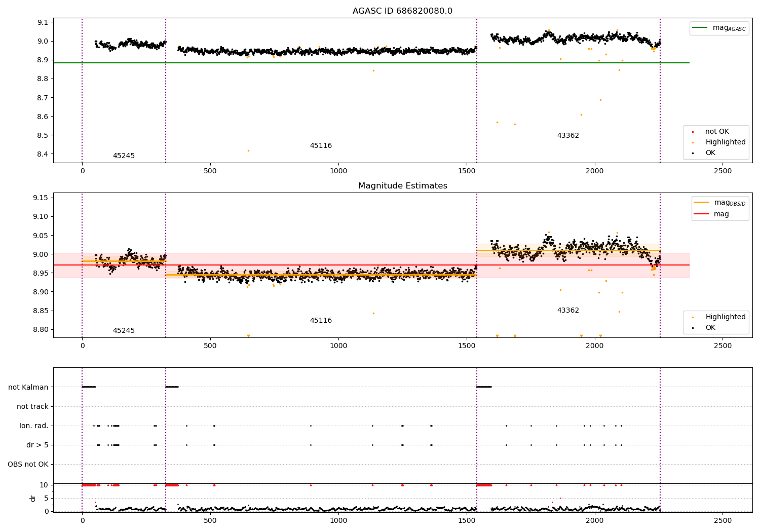This screenshot has width=760, height=532.
Task: Click the "dr" y-axis label
Action: tap(33, 498)
